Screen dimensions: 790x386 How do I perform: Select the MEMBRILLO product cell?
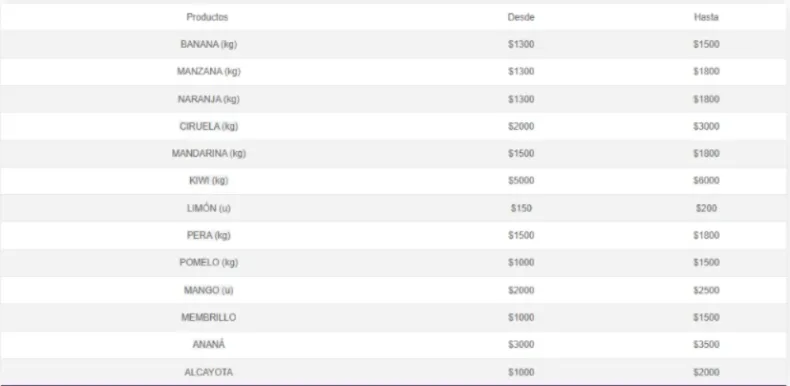coord(209,317)
